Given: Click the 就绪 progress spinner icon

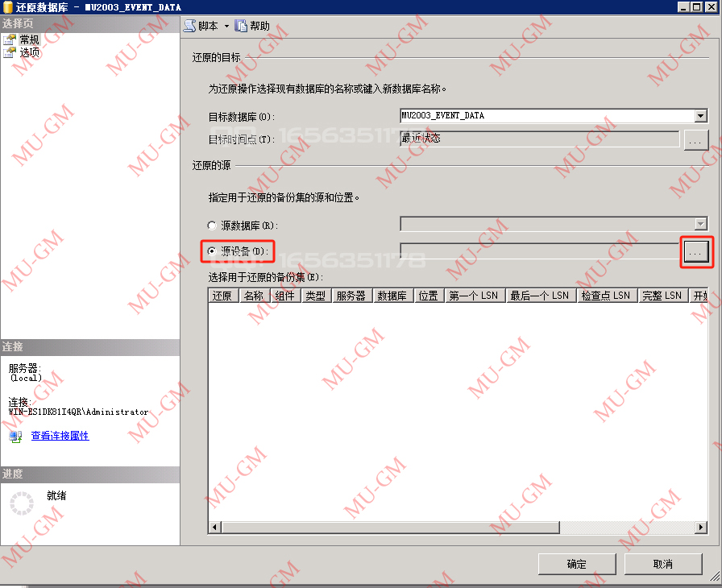Looking at the screenshot, I should click(x=23, y=502).
